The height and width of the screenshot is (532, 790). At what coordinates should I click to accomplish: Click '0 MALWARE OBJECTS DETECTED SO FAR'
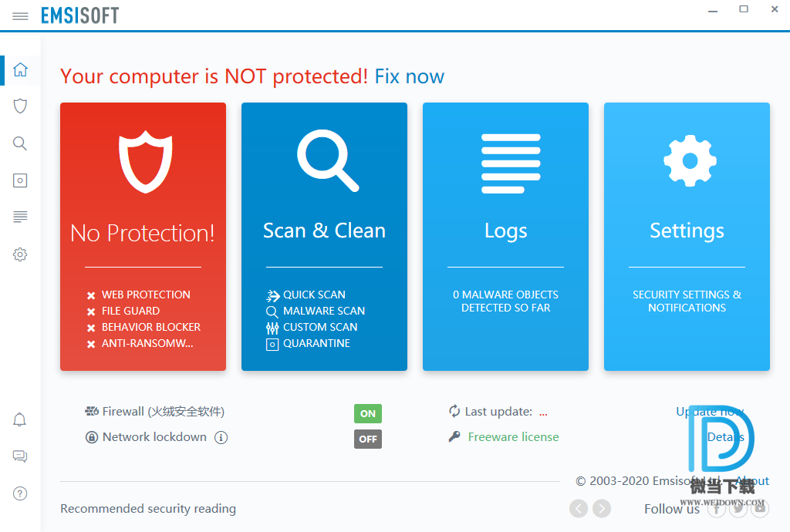506,301
